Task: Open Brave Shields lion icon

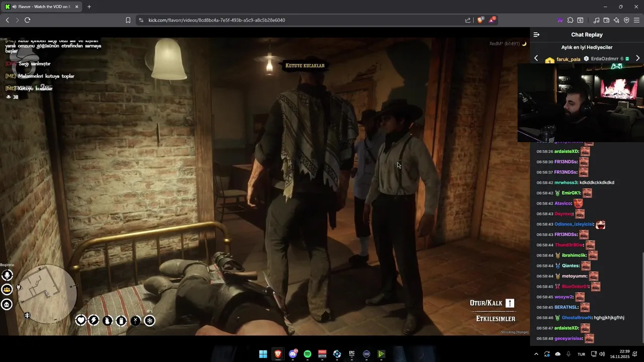Action: point(480,20)
